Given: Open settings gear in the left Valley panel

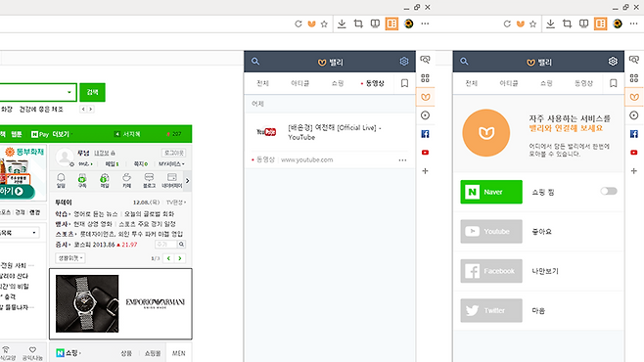Looking at the screenshot, I should (404, 62).
